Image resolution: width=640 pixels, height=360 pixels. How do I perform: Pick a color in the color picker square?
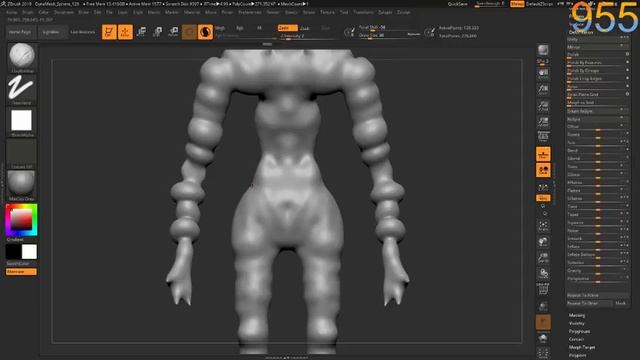click(x=21, y=220)
